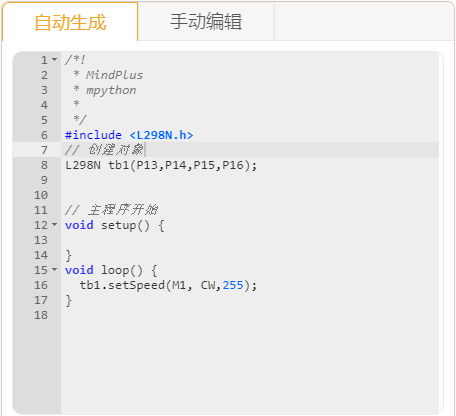The width and height of the screenshot is (456, 416).
Task: Click the #include <L298N.h> line
Action: click(x=129, y=135)
